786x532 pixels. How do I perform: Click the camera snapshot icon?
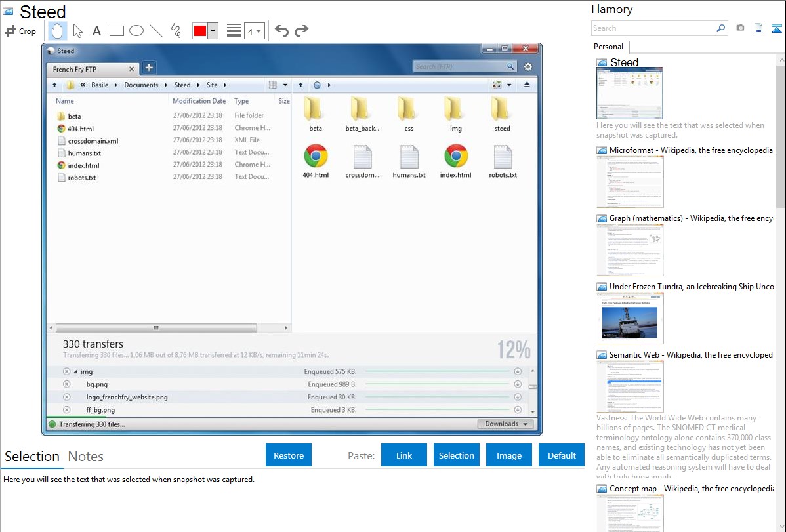[x=740, y=28]
